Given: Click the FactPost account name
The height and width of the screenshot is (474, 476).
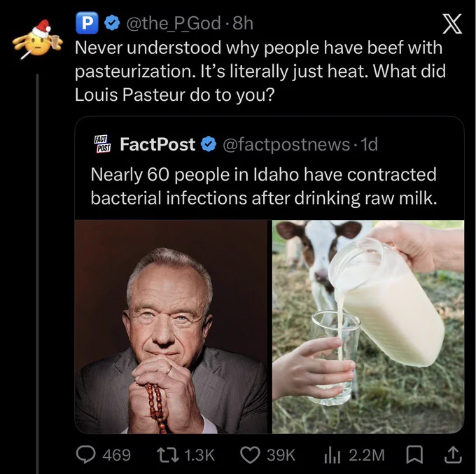Looking at the screenshot, I should point(157,144).
